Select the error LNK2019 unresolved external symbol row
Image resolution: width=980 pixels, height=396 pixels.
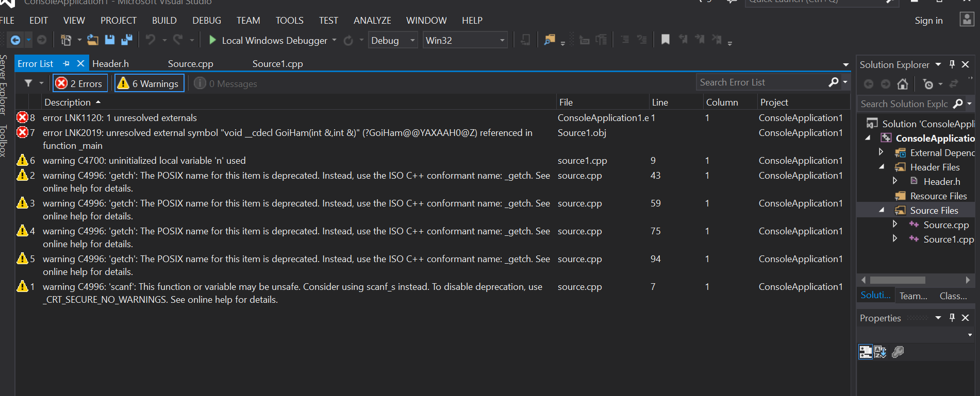point(432,139)
